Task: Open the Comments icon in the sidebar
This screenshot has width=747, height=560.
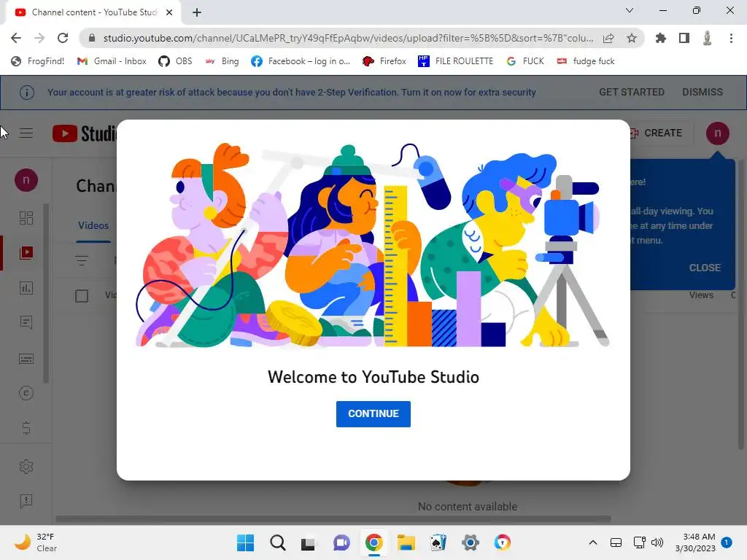Action: [26, 323]
